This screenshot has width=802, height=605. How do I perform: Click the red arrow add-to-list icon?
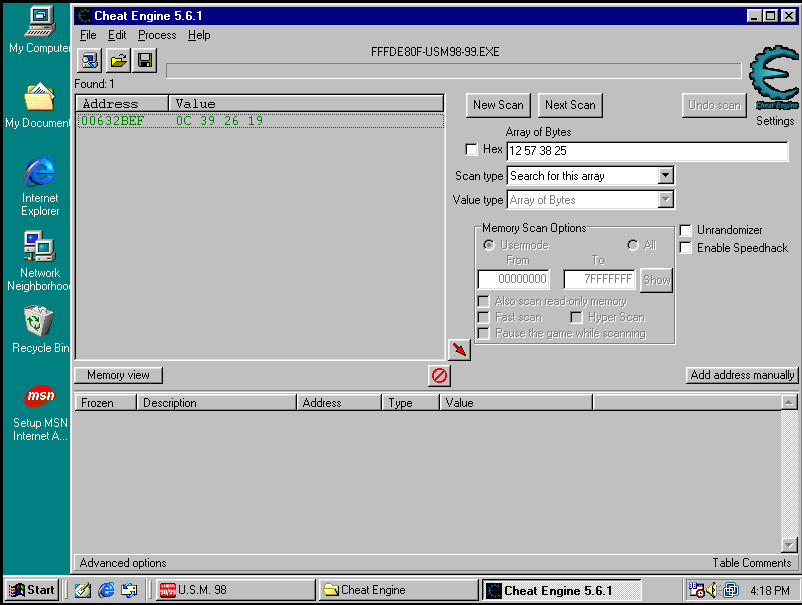click(x=459, y=350)
